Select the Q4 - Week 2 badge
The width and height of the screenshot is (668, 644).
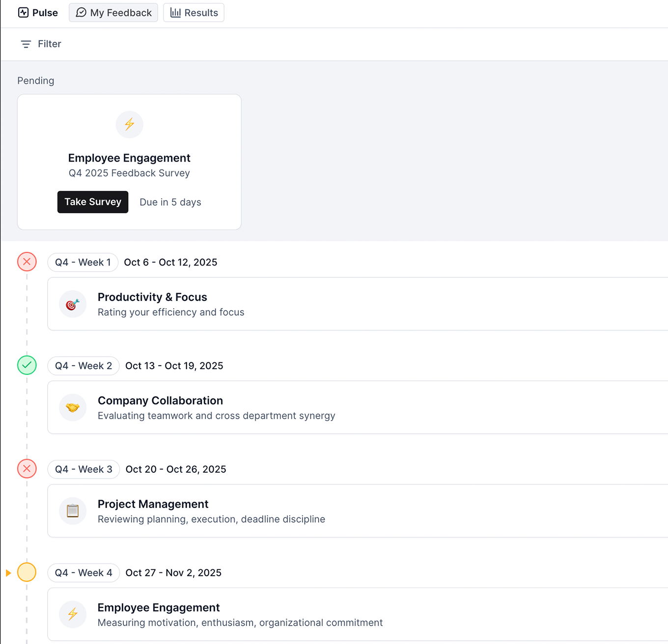coord(83,366)
